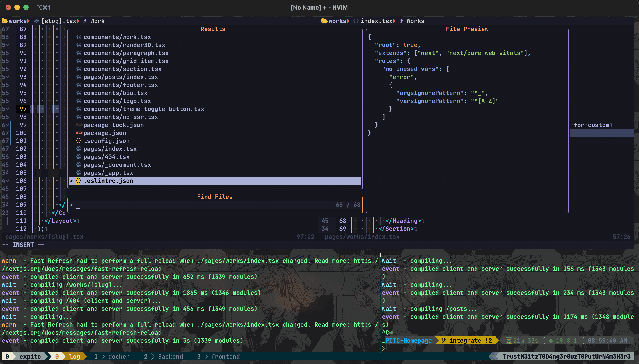
Task: Click the React icon beside [slug].tsx
Action: [36, 21]
